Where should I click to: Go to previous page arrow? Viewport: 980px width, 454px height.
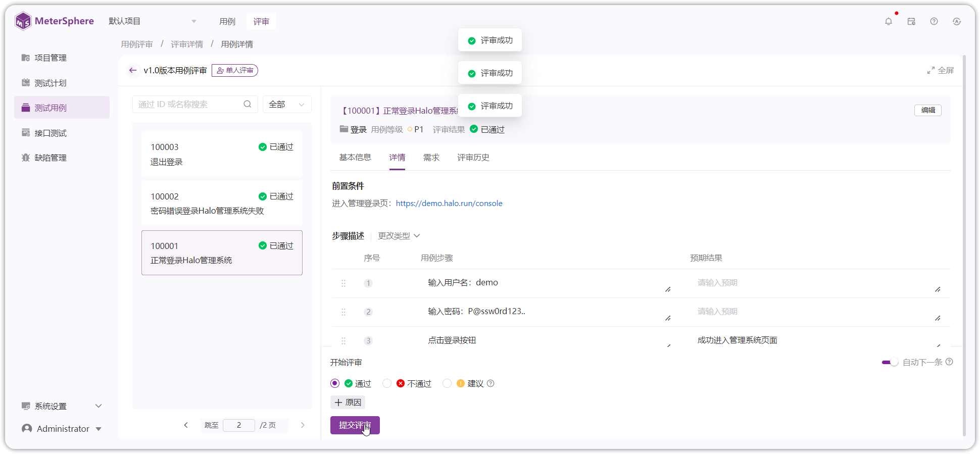pos(186,425)
